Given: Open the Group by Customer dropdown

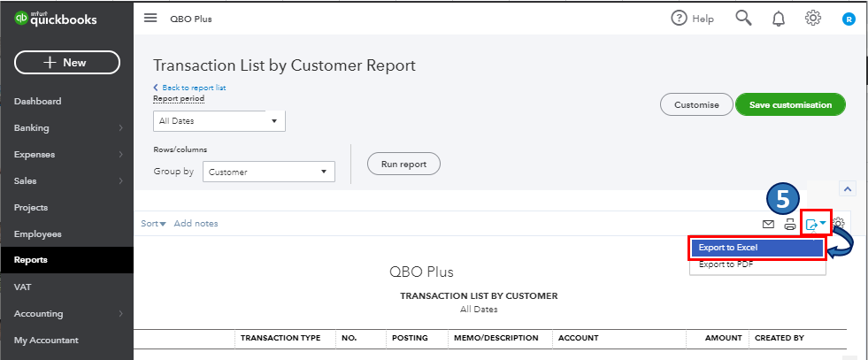Looking at the screenshot, I should [x=268, y=172].
